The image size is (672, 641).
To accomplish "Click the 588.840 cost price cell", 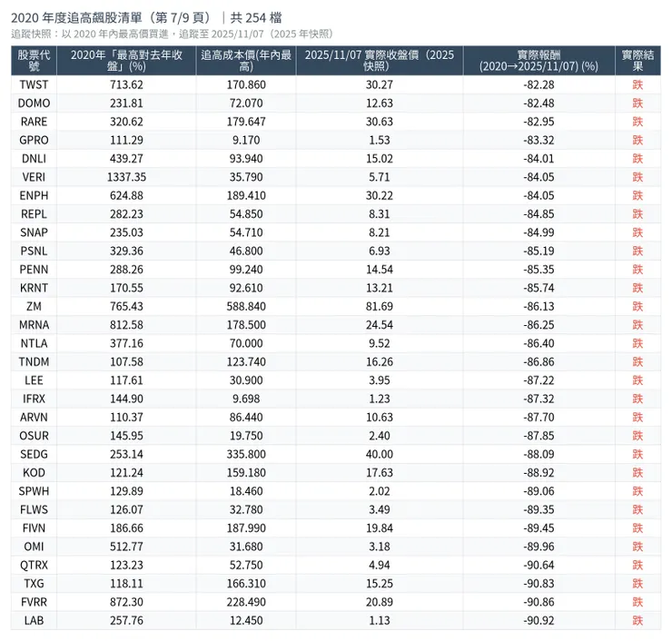I will coord(246,306).
